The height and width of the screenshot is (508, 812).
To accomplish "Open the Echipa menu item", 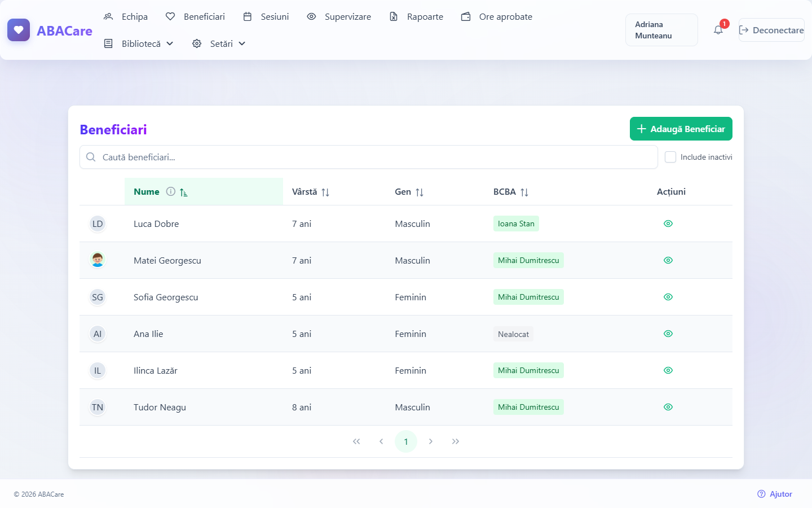I will pyautogui.click(x=126, y=16).
